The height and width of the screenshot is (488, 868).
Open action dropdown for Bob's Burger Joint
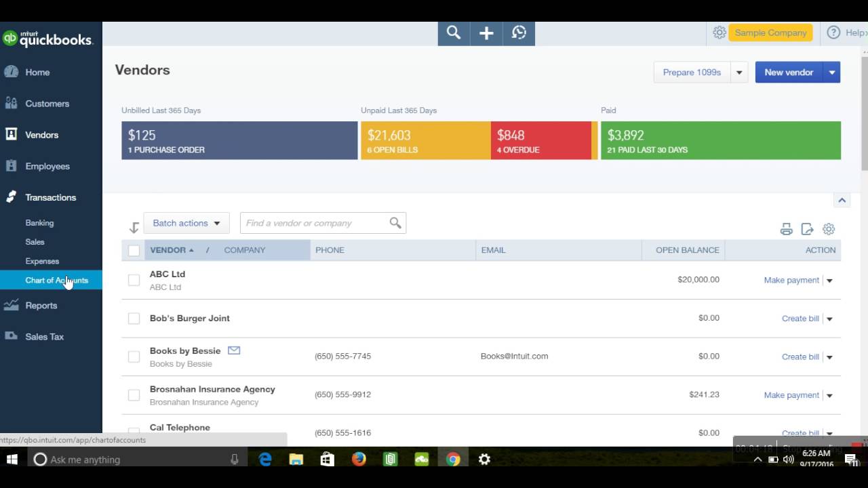829,319
